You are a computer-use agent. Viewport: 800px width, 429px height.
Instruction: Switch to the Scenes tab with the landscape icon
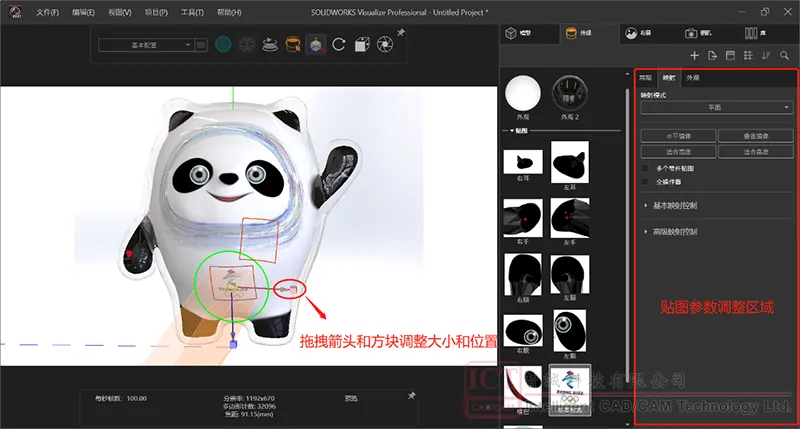649,33
